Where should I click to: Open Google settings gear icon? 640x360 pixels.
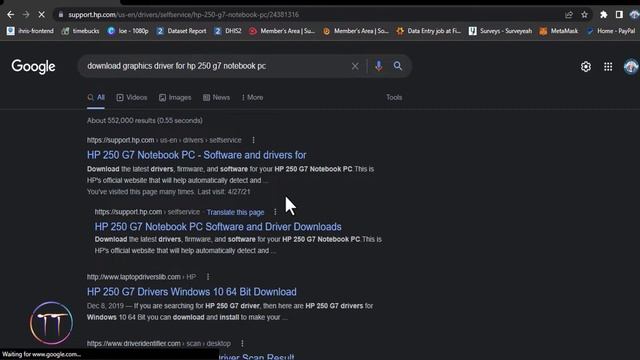(x=586, y=67)
